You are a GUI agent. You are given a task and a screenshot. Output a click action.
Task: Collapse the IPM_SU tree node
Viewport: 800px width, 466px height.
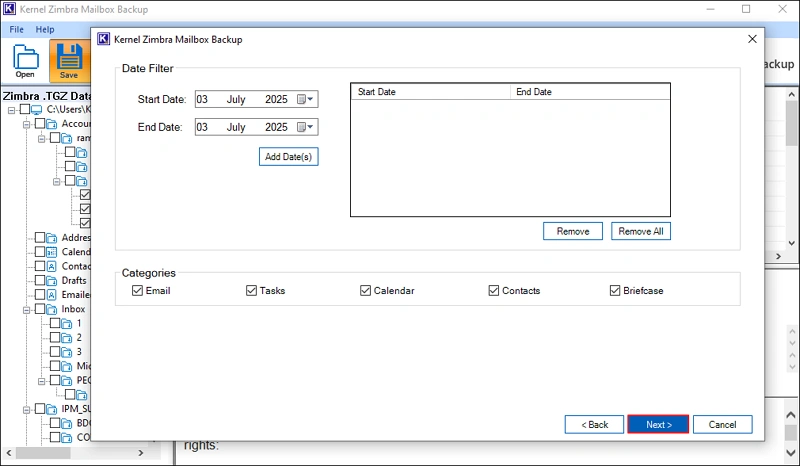coord(27,409)
